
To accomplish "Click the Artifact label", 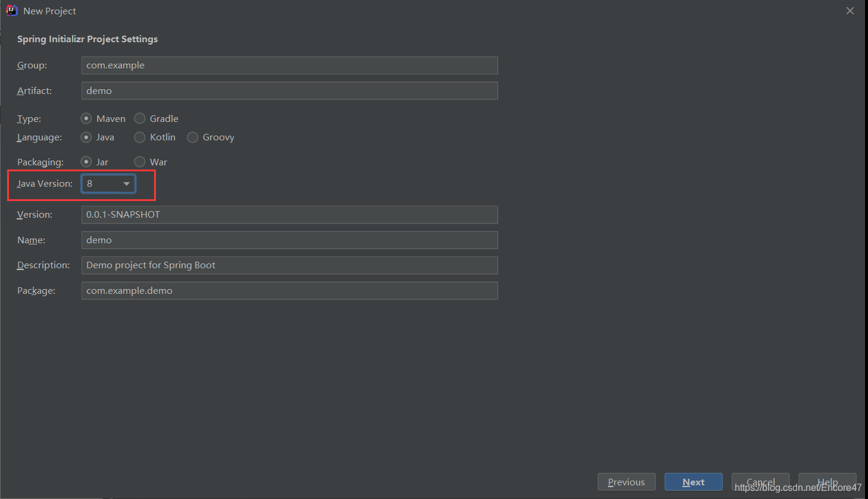I will pyautogui.click(x=35, y=90).
